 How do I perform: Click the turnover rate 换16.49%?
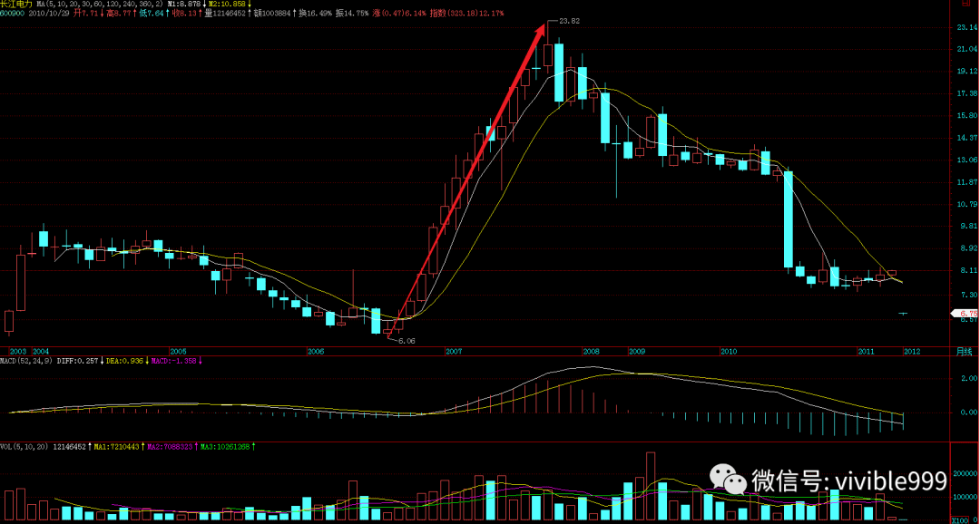tap(315, 13)
